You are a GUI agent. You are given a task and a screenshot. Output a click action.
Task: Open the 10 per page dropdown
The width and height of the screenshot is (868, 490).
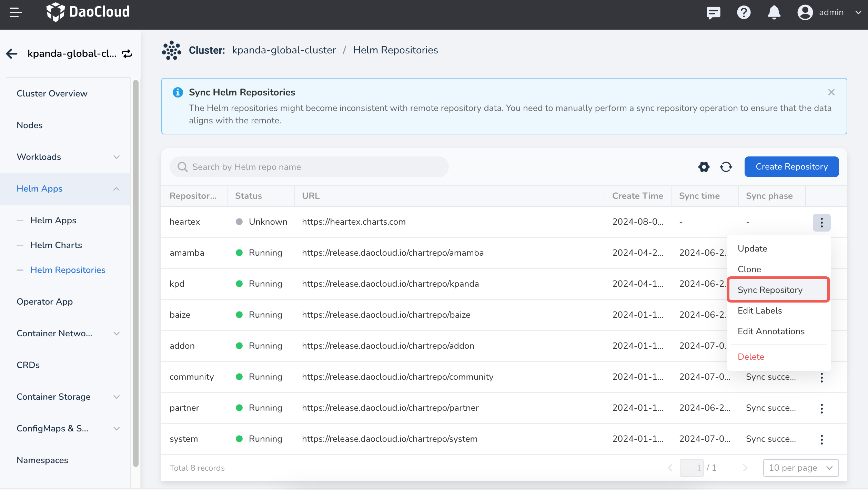tap(800, 468)
